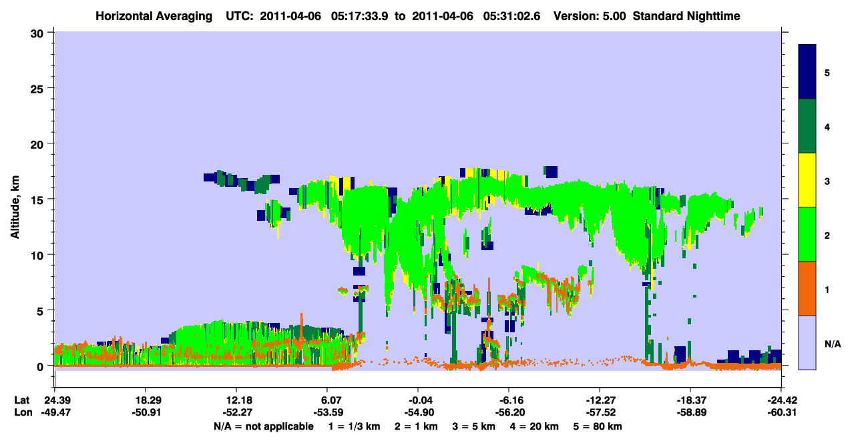Click the latitude value '12.18'
The image size is (868, 445).
(236, 400)
